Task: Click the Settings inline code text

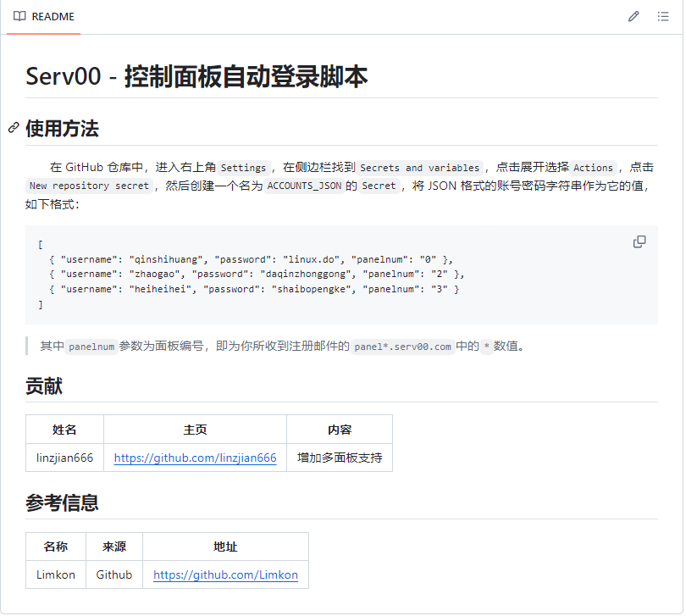Action: point(244,168)
